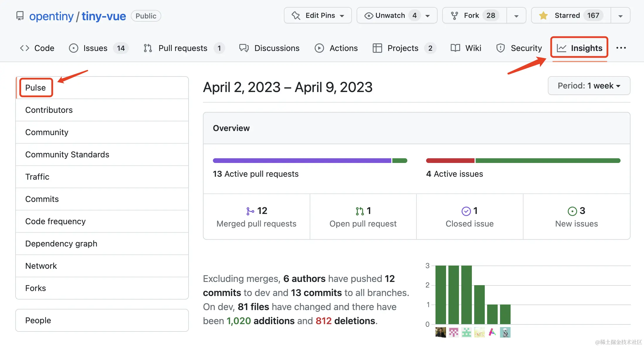This screenshot has width=644, height=347.
Task: Click the repository icon beside opentiny
Action: [x=20, y=16]
